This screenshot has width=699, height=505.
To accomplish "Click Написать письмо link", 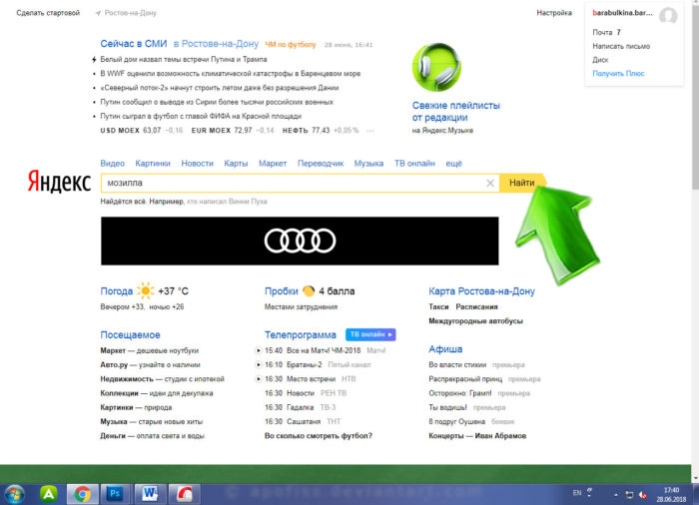I will tap(621, 46).
